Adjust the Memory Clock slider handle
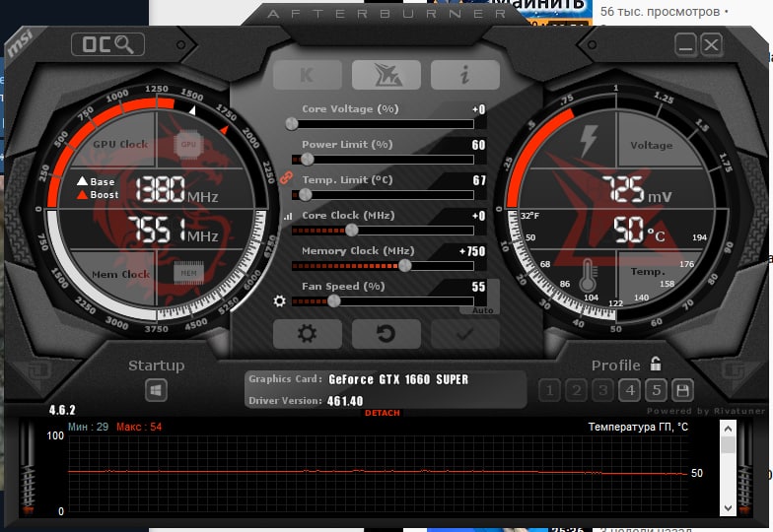 (404, 266)
